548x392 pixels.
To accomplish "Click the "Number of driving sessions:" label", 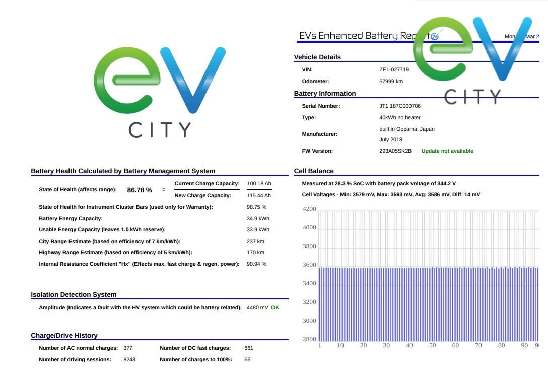I will 75,360.
